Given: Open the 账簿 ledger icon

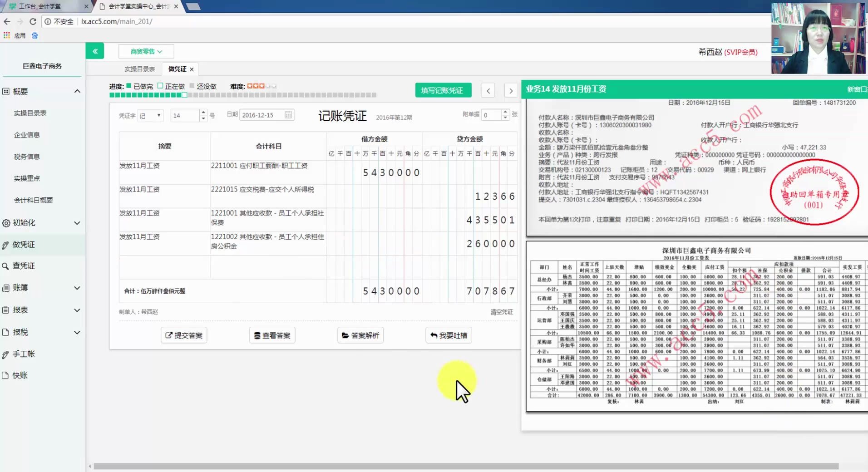Looking at the screenshot, I should [x=5, y=288].
